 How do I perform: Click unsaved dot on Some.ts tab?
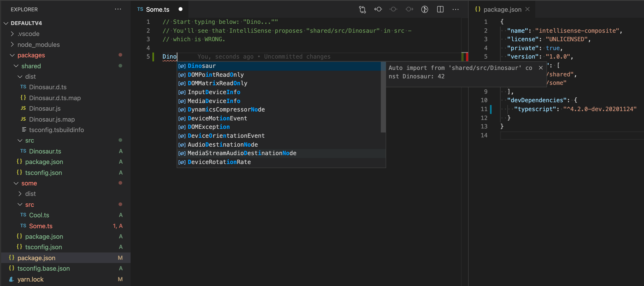181,9
